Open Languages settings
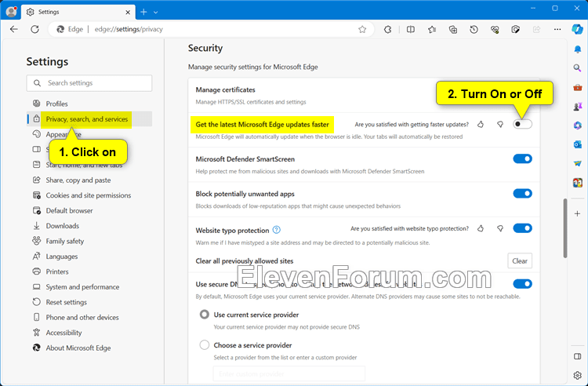This screenshot has height=386, width=588. point(89,257)
